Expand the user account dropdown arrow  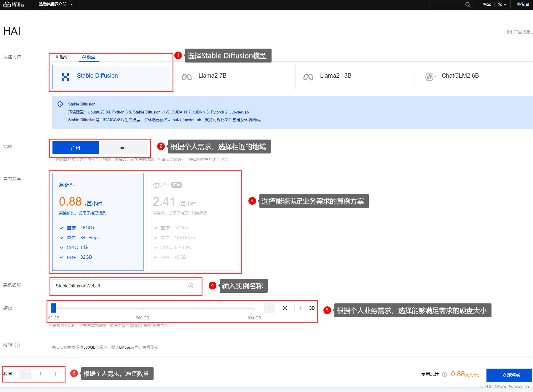(x=505, y=4)
